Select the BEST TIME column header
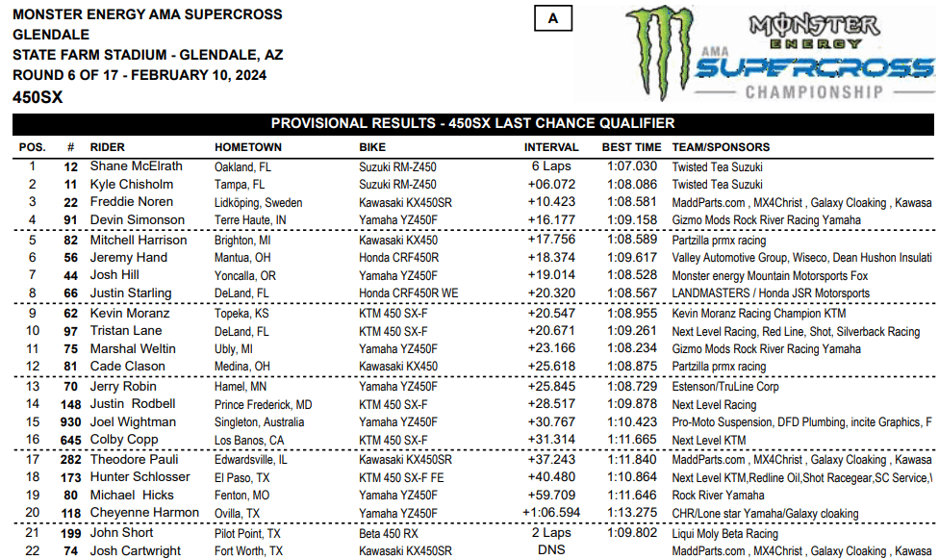Screen dimensions: 939x560 (x=632, y=147)
